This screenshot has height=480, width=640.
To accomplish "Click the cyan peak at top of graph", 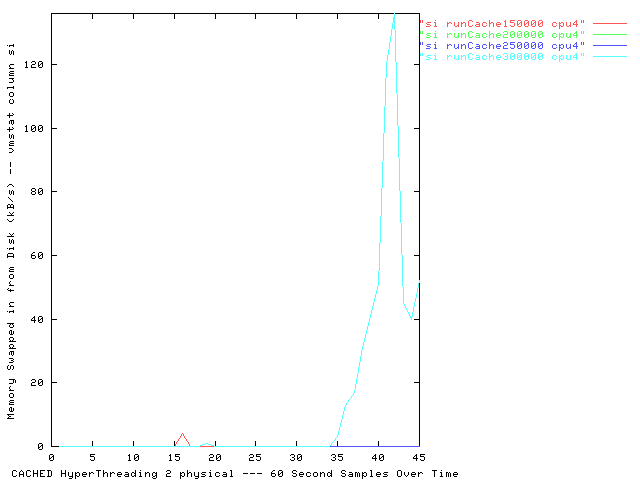I will [394, 16].
